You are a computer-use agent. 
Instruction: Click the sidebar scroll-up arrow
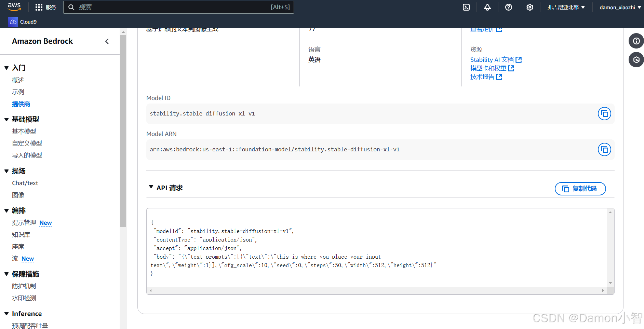click(123, 32)
